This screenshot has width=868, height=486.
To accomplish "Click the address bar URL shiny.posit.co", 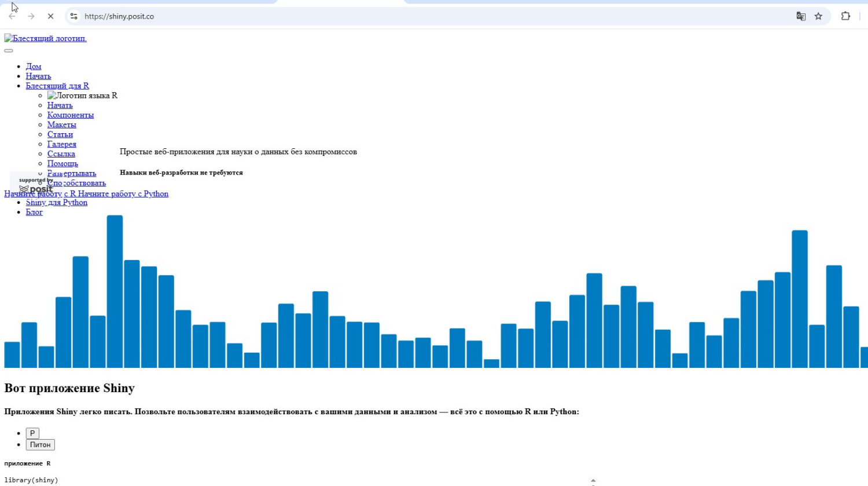I will click(119, 16).
